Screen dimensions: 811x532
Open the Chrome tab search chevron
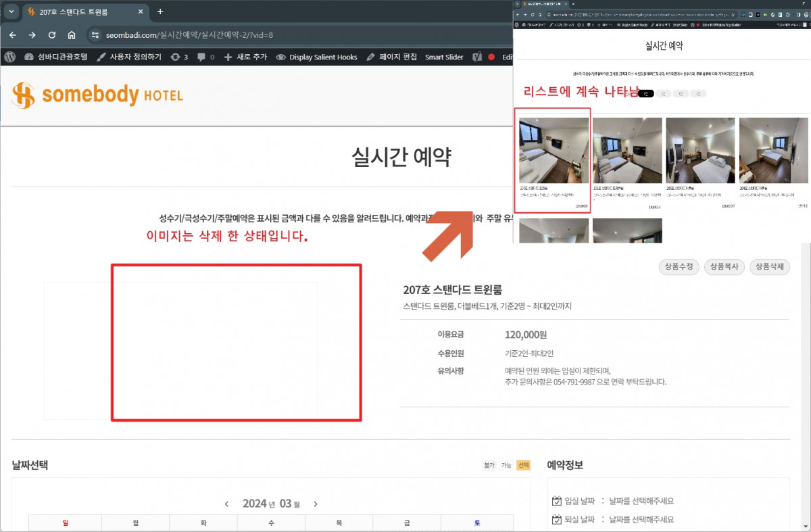11,11
